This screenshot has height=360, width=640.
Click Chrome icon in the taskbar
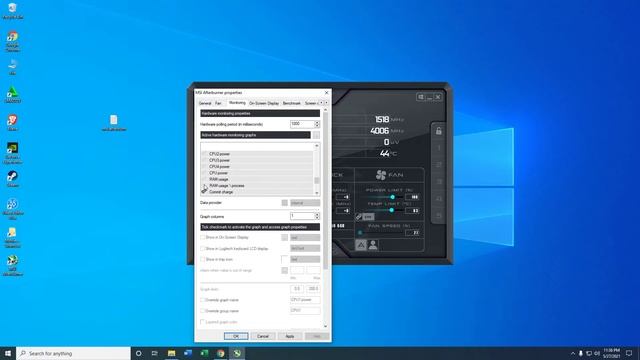220,353
